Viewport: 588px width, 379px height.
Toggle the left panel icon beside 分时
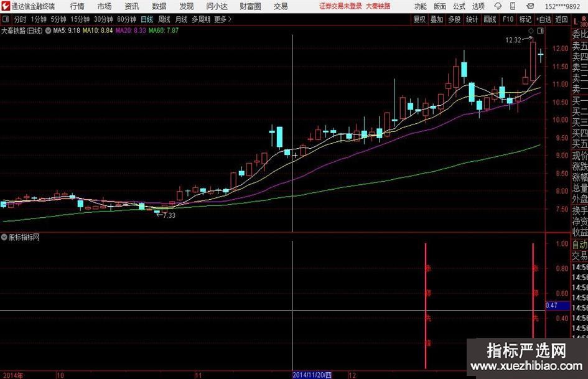pos(6,19)
